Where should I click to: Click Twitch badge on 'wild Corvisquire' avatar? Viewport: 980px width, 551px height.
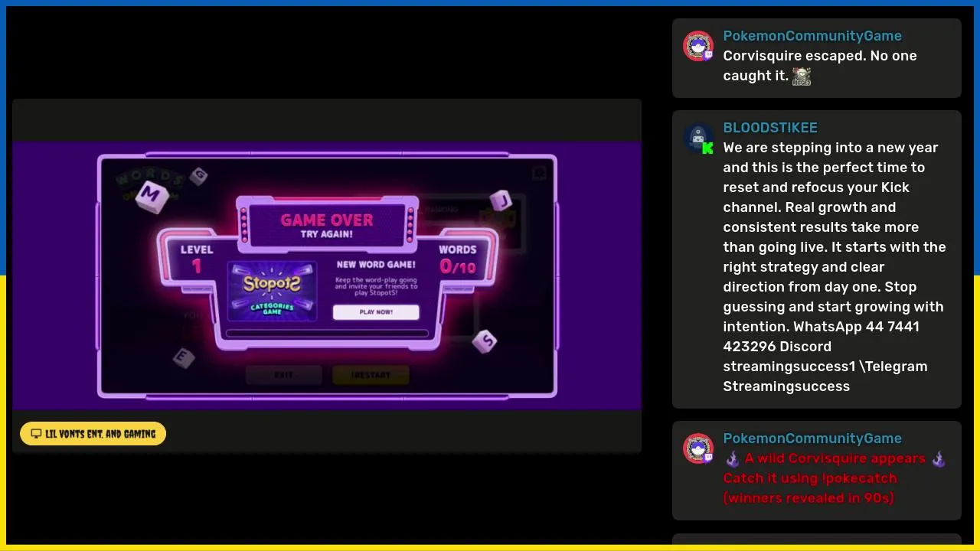[x=708, y=458]
